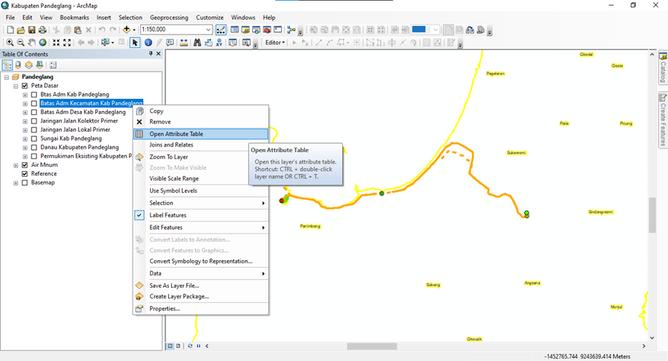Click Save As Layer File... entry
The width and height of the screenshot is (668, 361).
tap(201, 286)
